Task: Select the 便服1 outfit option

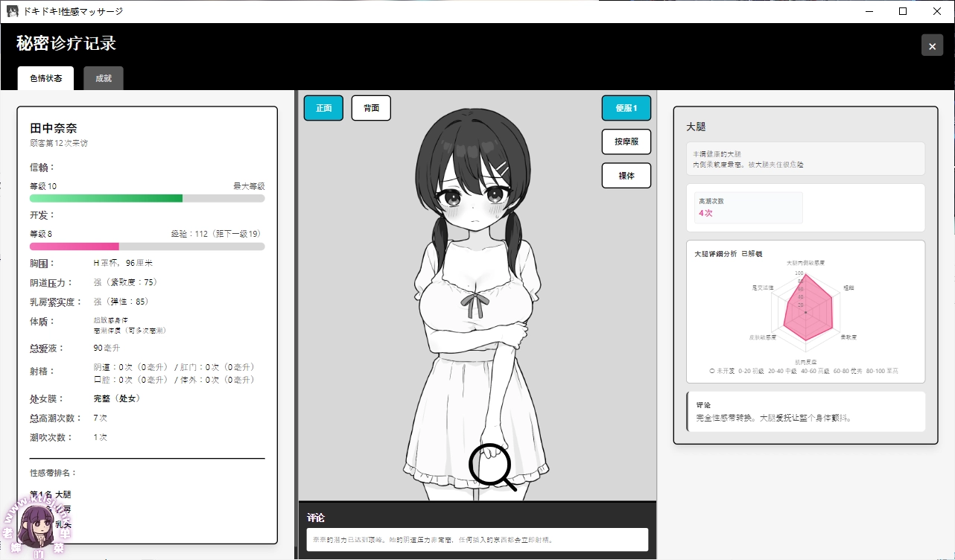Action: (626, 108)
